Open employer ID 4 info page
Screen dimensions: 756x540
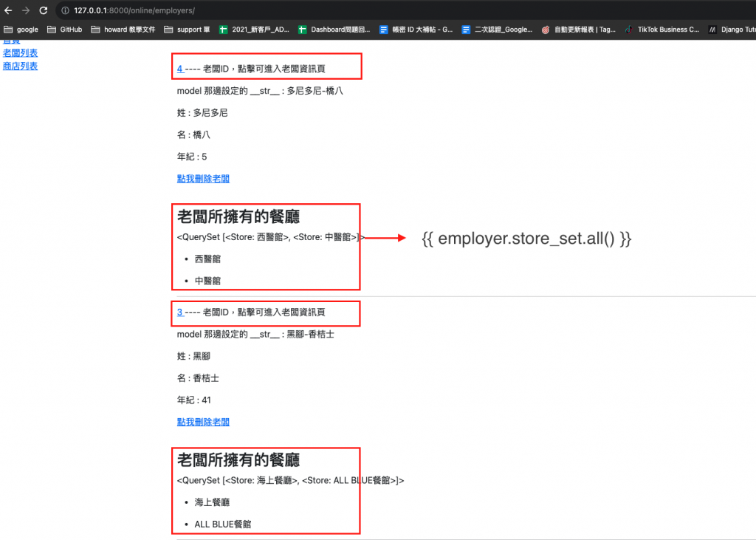tap(180, 69)
